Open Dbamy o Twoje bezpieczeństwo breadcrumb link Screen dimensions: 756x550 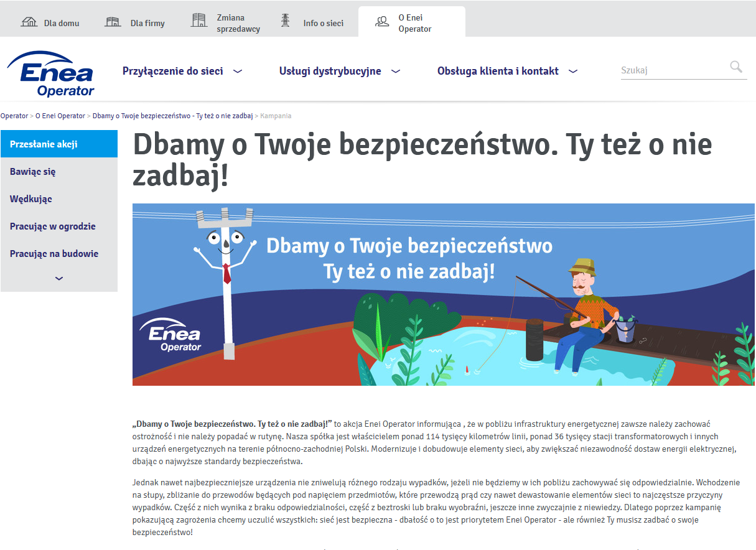click(172, 116)
